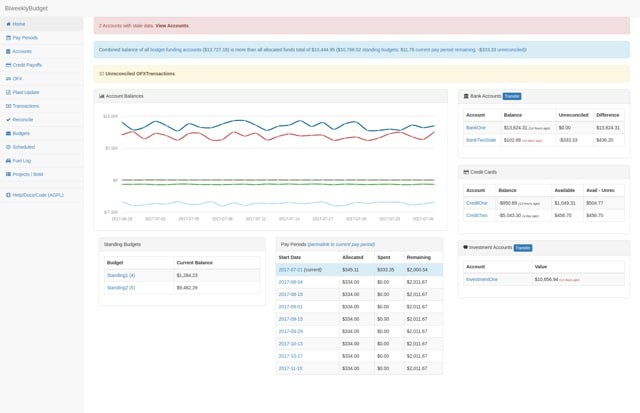Image resolution: width=640 pixels, height=413 pixels.
Task: Open the 2017-09-01 pay period
Action: 291,307
